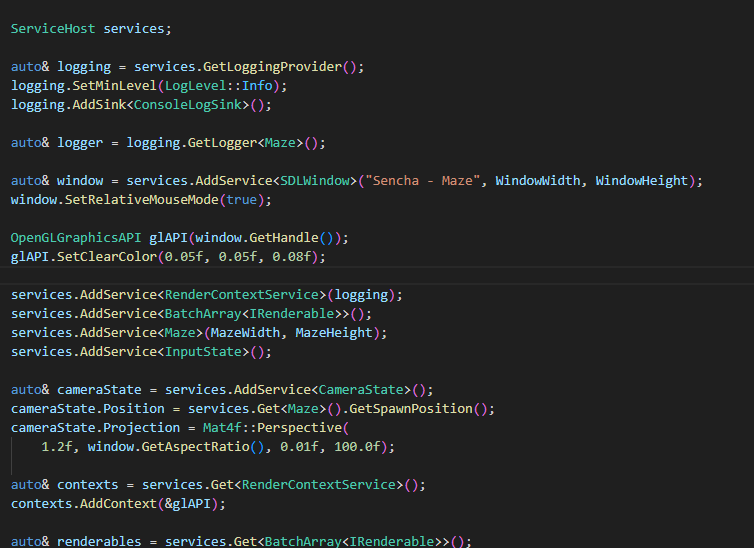Click GetAspectRatio method call
The width and height of the screenshot is (754, 548).
click(195, 447)
